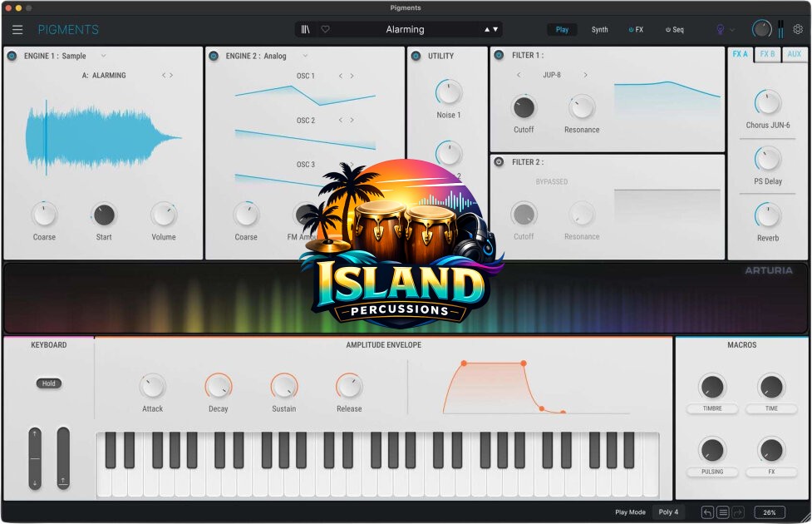
Task: Click the Reverb knob
Action: coord(767,215)
